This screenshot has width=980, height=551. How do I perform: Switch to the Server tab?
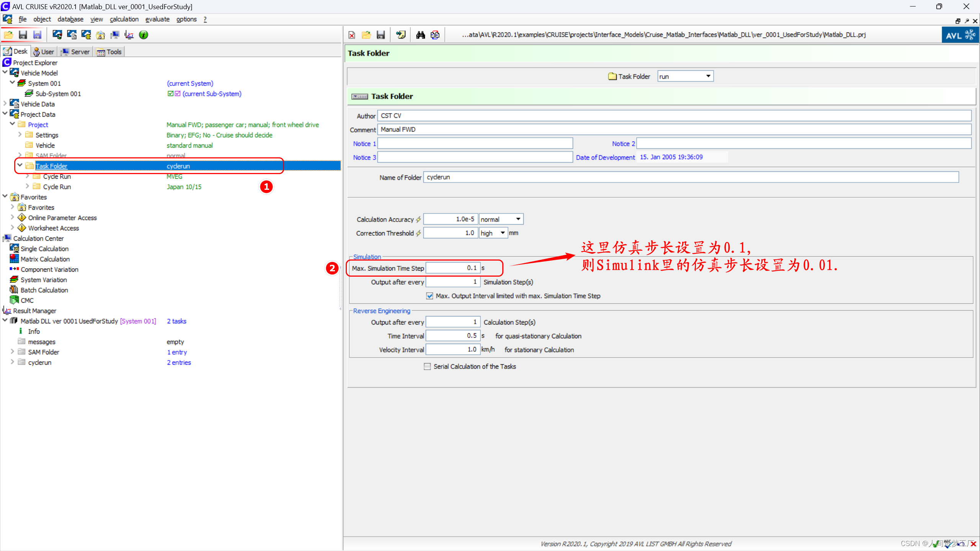click(x=76, y=52)
